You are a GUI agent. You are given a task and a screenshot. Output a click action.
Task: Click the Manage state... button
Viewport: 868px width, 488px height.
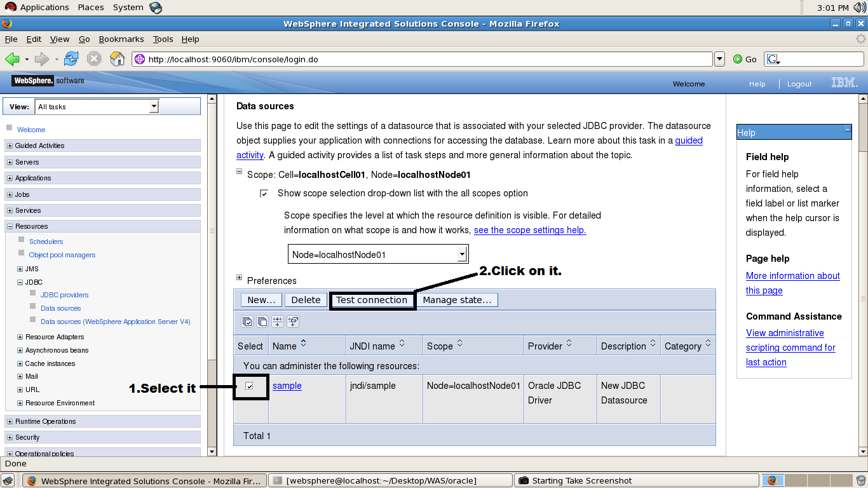point(457,300)
